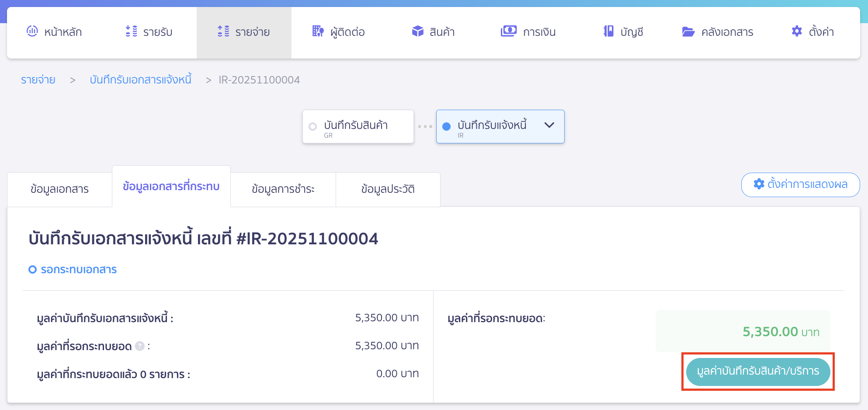This screenshot has width=868, height=410.
Task: Click the สินค้า products icon
Action: [417, 31]
